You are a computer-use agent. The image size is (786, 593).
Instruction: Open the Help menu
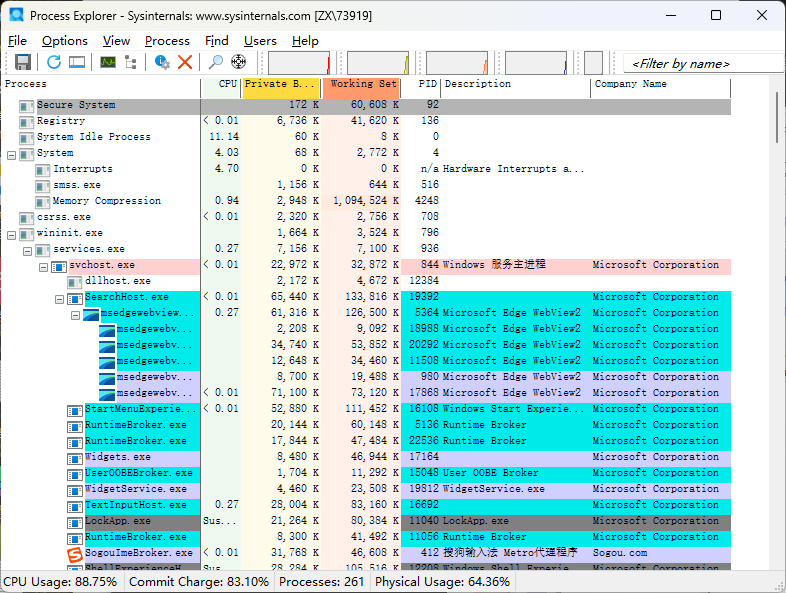click(305, 41)
